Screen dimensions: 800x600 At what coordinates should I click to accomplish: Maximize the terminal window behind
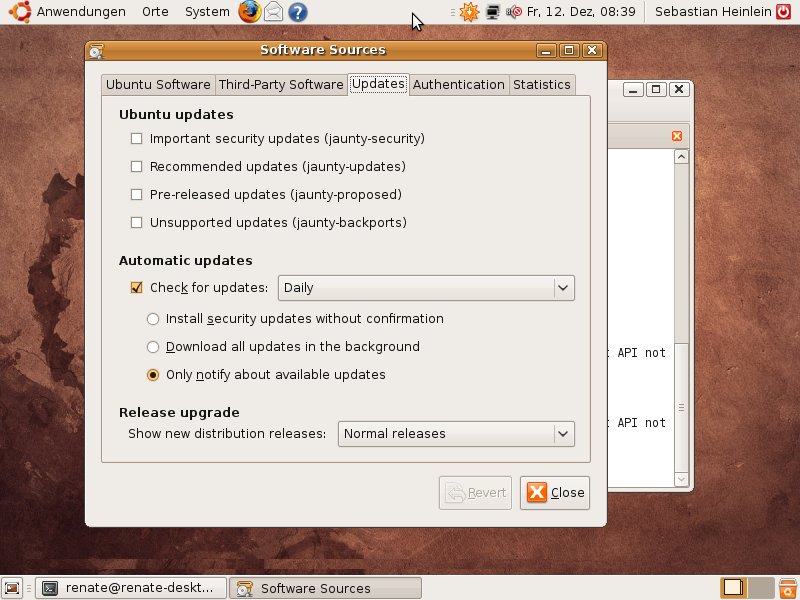click(x=656, y=90)
